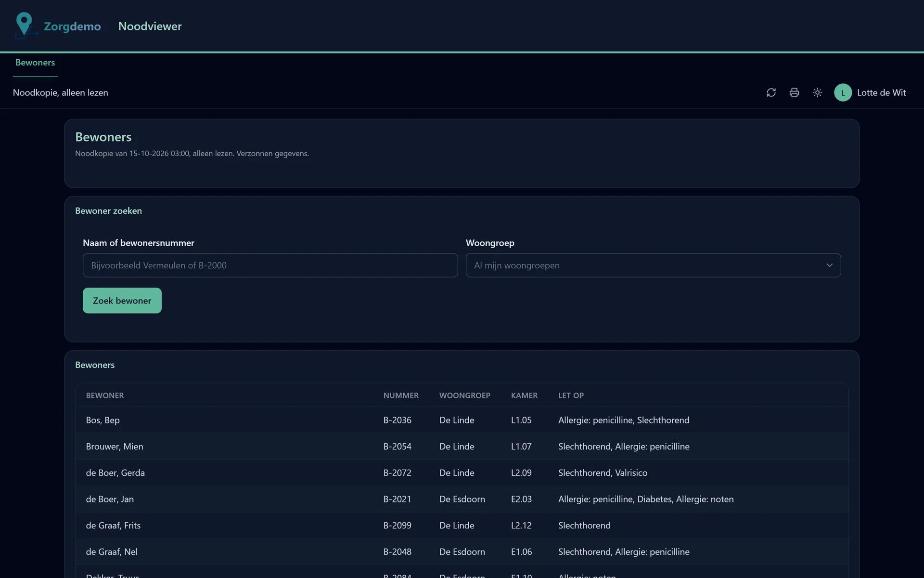Click resident number B-2054
Viewport: 924px width, 578px height.
[398, 447]
